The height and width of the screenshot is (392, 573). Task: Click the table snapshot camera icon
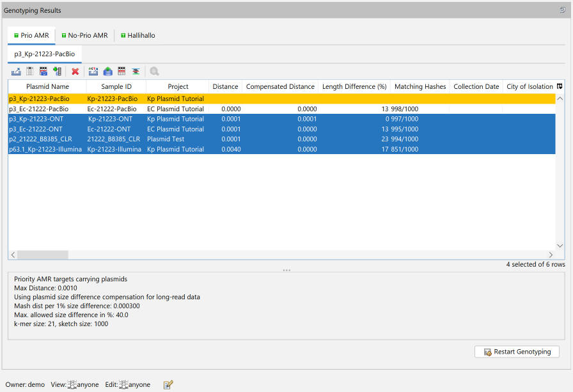point(43,72)
